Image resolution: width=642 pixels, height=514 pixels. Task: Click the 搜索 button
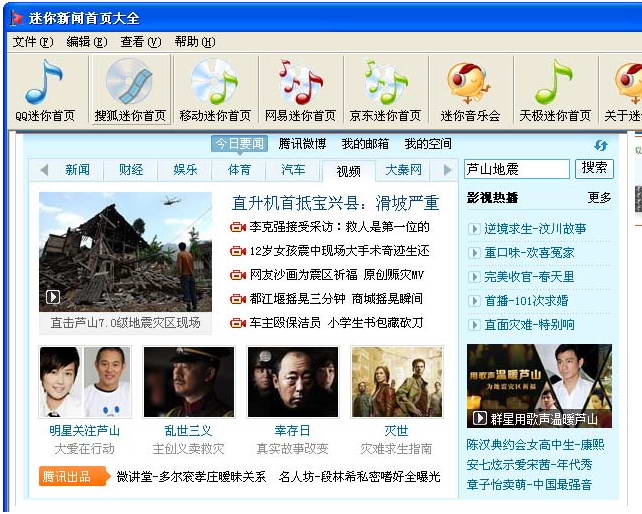(x=594, y=168)
